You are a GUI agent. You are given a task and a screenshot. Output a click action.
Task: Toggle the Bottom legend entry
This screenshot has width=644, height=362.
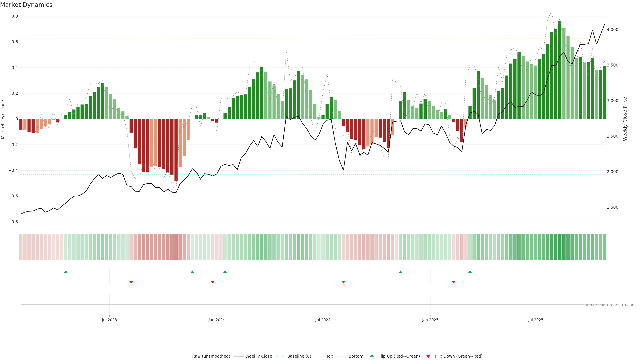pyautogui.click(x=356, y=356)
